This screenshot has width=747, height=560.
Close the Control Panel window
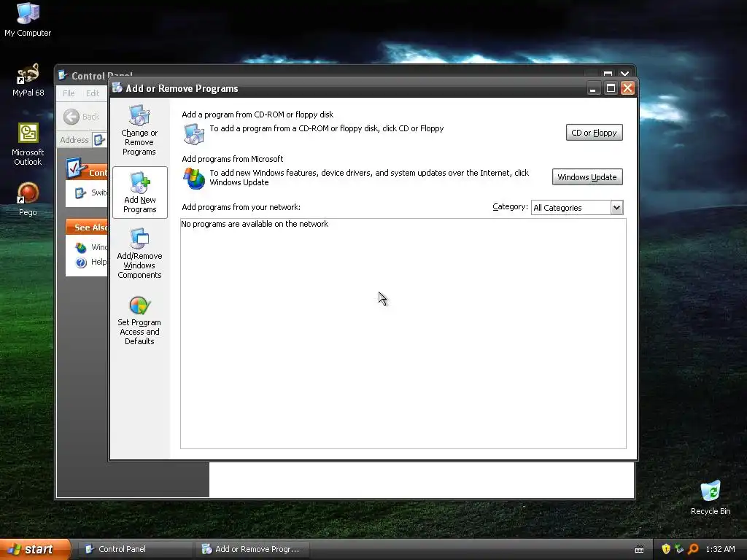click(624, 74)
